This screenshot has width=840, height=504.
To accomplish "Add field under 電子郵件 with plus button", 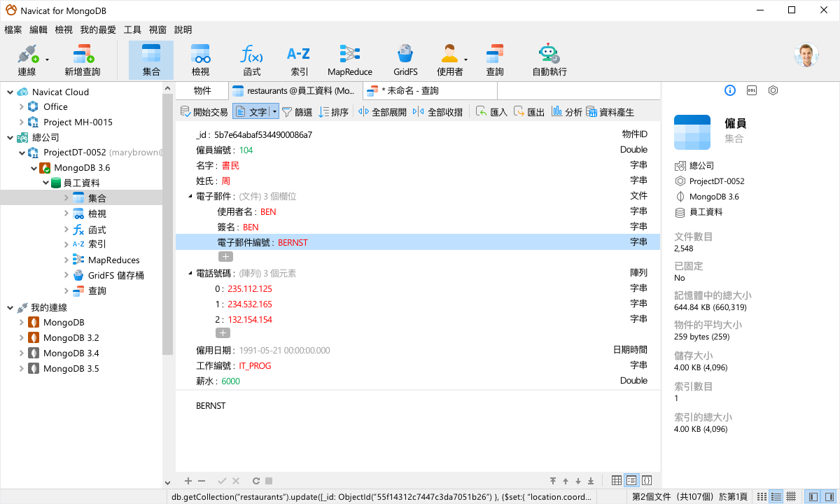I will click(225, 257).
